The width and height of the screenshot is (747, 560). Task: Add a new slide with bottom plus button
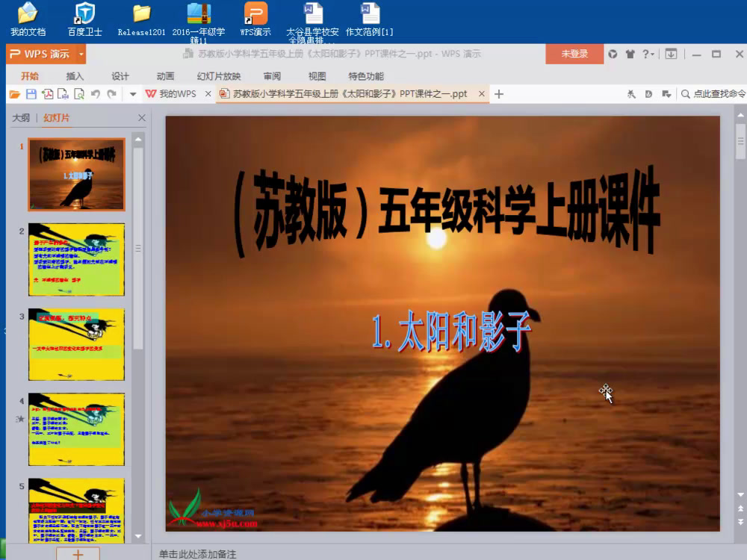78,553
